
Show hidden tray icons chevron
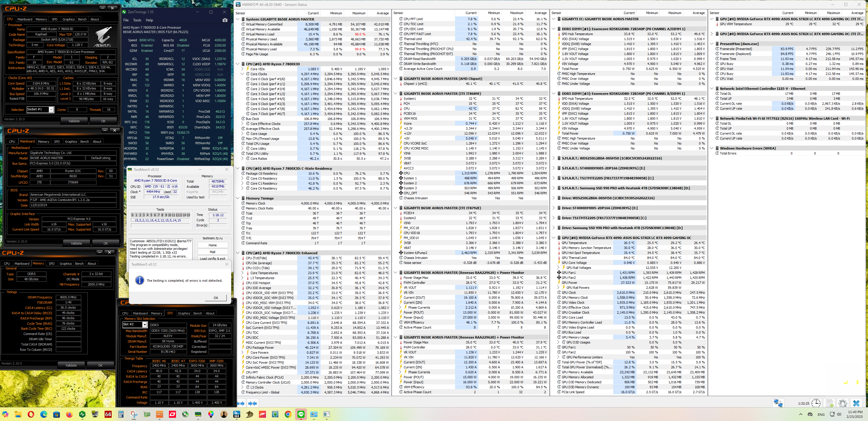800,414
